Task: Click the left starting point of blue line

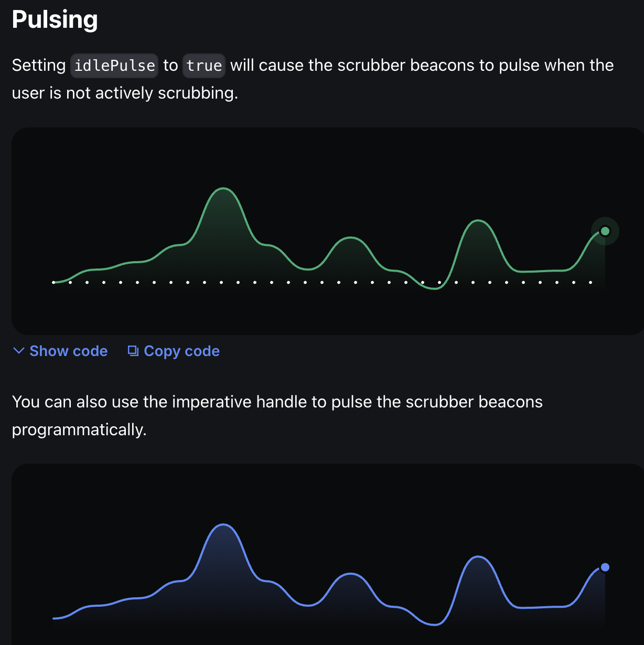Action: point(54,619)
